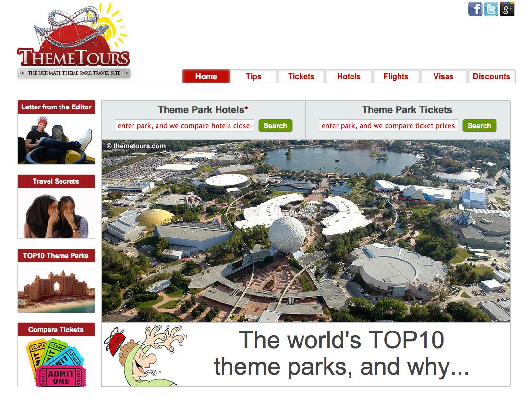Open Letter from the Editor thumbnail
532x403 pixels.
coord(56,139)
